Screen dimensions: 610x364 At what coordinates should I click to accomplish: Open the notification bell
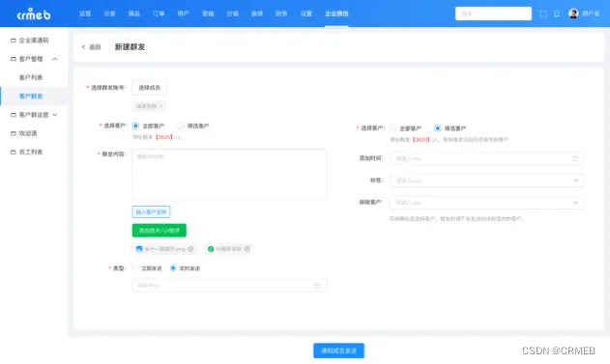tap(556, 14)
